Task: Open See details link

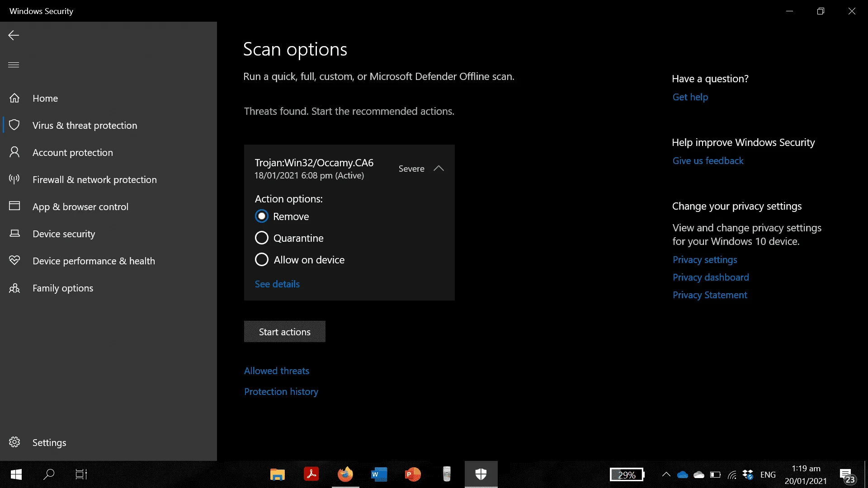Action: 277,284
